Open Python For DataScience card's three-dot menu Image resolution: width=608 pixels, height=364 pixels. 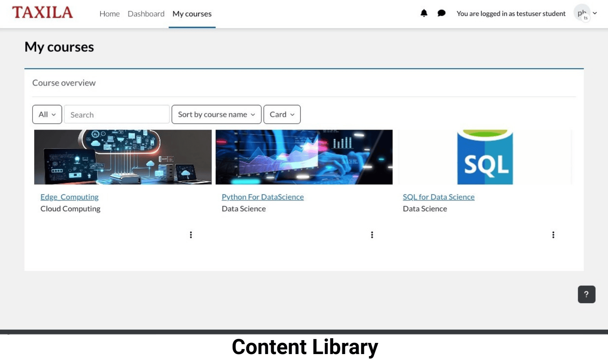[372, 235]
